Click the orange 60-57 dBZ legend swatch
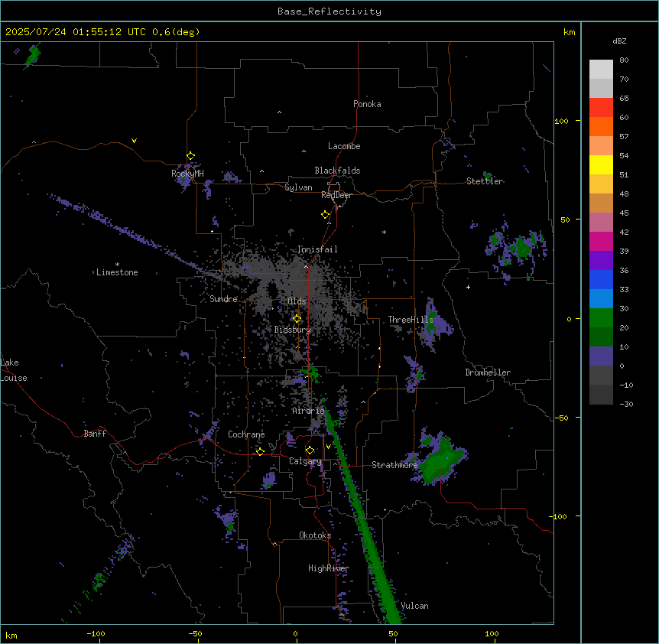This screenshot has height=644, width=659. (601, 127)
